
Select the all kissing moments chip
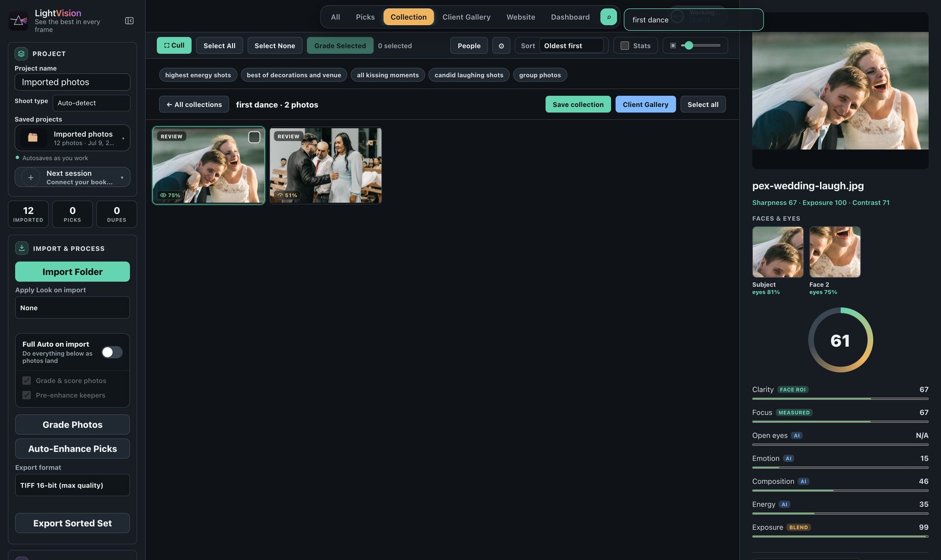coord(388,75)
